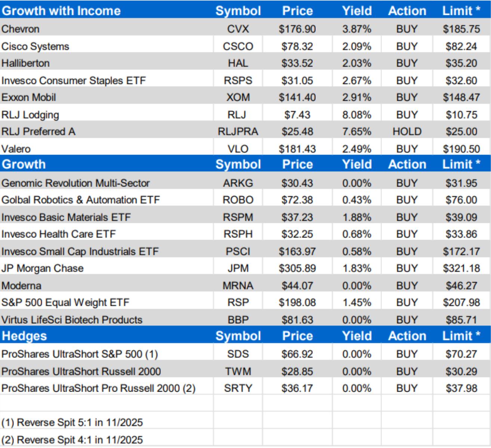Click the JP Morgan Chase price $305.89
491x448 pixels.
297,268
